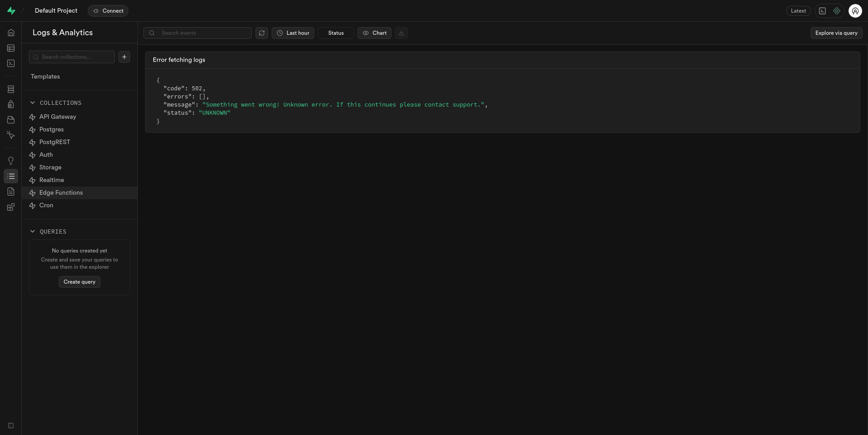Open the Table Editor icon

click(x=11, y=48)
